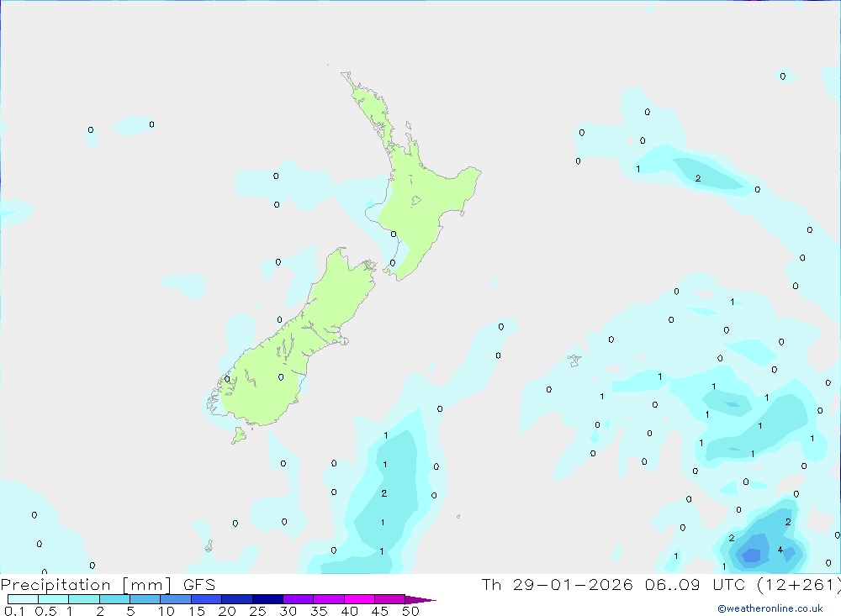
Task: Click the legend scale label "15"
Action: coord(197,611)
